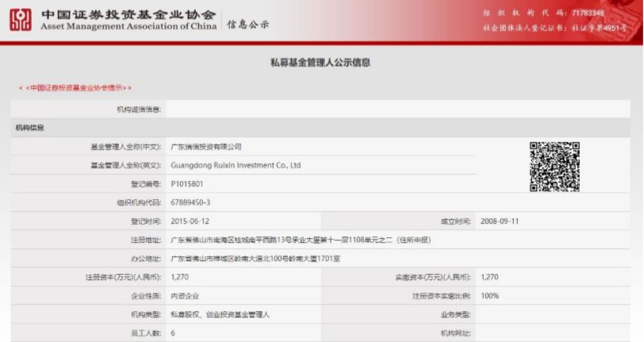Select paid-in capital value 1,270
644x342 pixels.
tap(489, 277)
